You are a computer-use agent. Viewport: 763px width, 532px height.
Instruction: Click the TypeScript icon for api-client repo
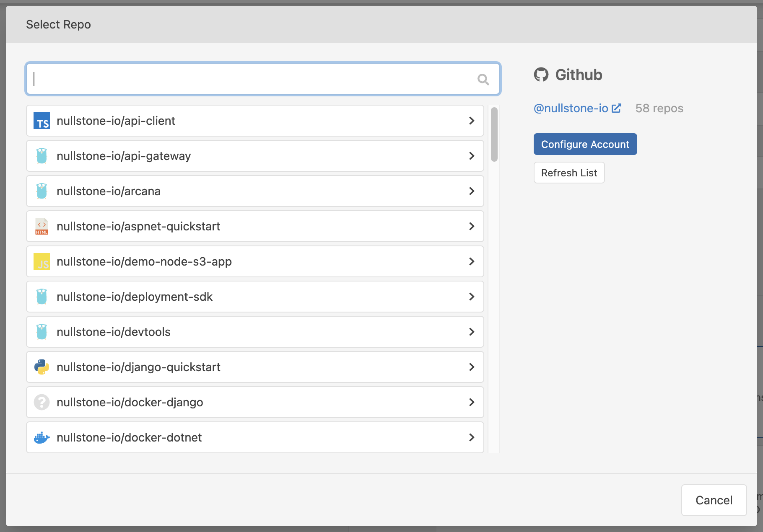[41, 121]
